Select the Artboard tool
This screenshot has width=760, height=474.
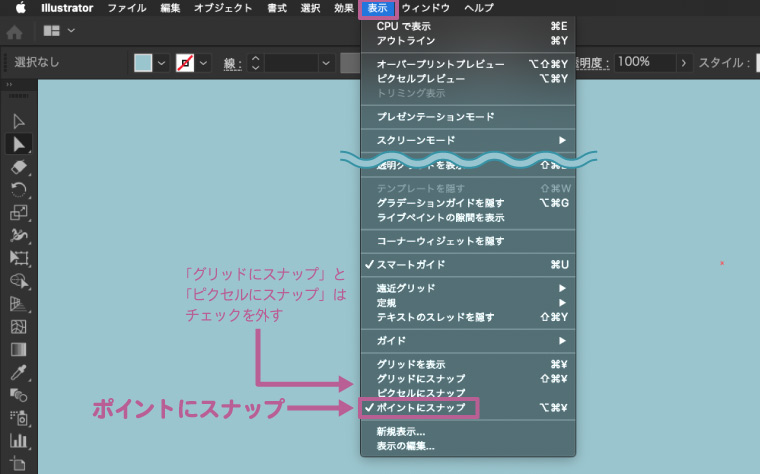point(18,464)
